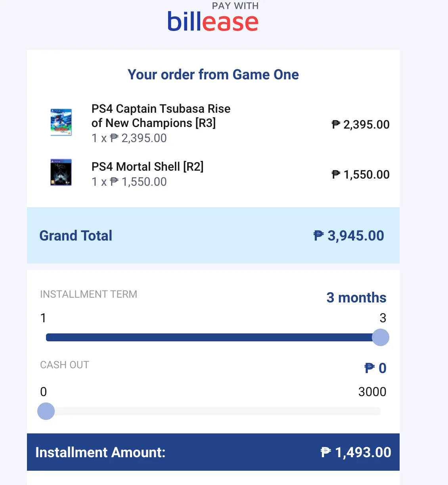Viewport: 448px width, 485px height.
Task: Click the '3 months' term value
Action: (356, 298)
